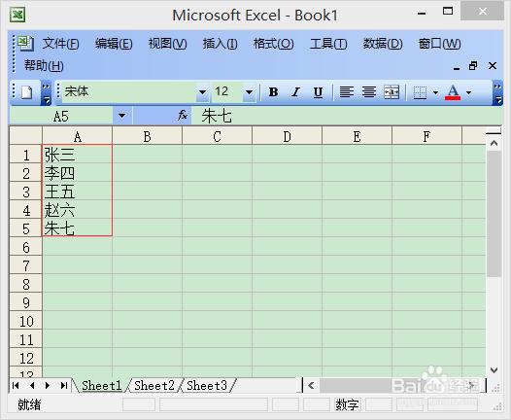Select cell containing 张三

[x=78, y=155]
